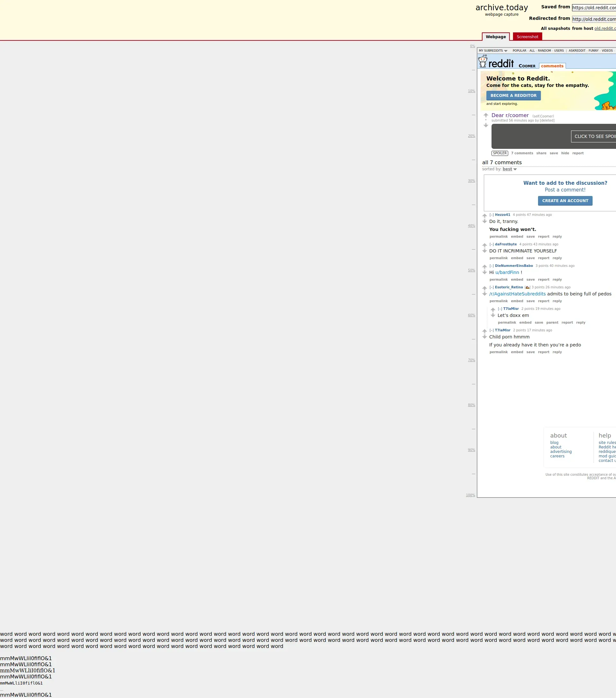The width and height of the screenshot is (616, 698).
Task: Click the 'Saved from' URL field
Action: pyautogui.click(x=594, y=7)
